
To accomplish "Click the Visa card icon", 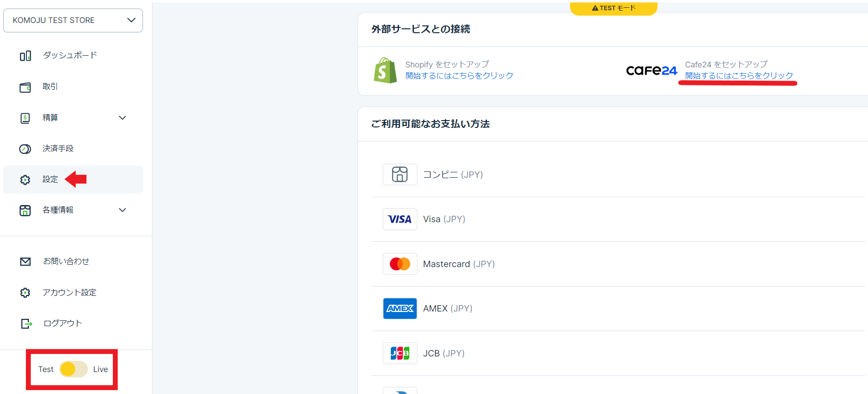I will click(x=400, y=219).
